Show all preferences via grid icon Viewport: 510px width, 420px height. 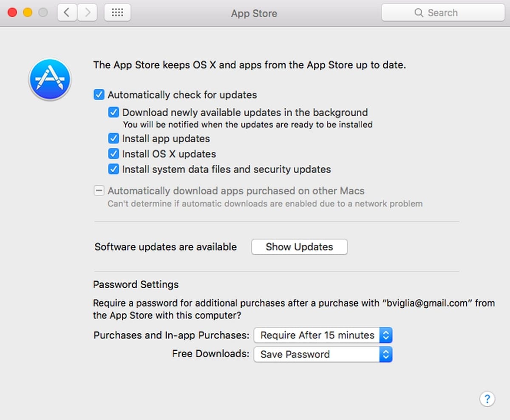pyautogui.click(x=117, y=12)
